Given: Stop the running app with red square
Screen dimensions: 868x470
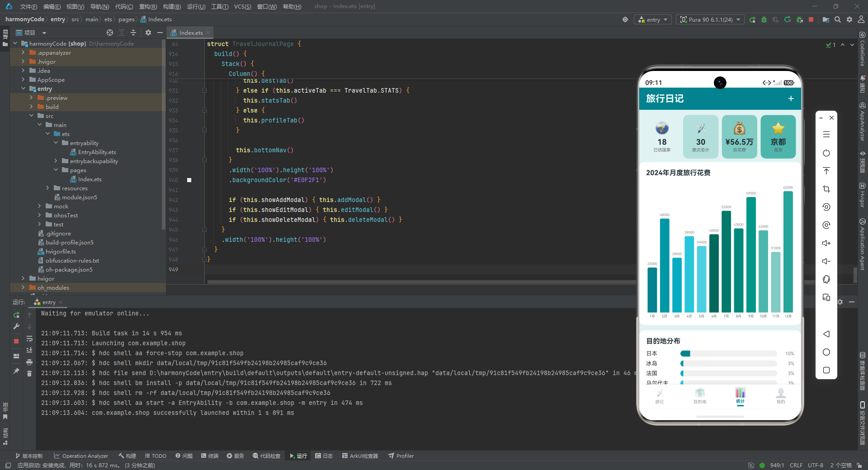Looking at the screenshot, I should (811, 19).
